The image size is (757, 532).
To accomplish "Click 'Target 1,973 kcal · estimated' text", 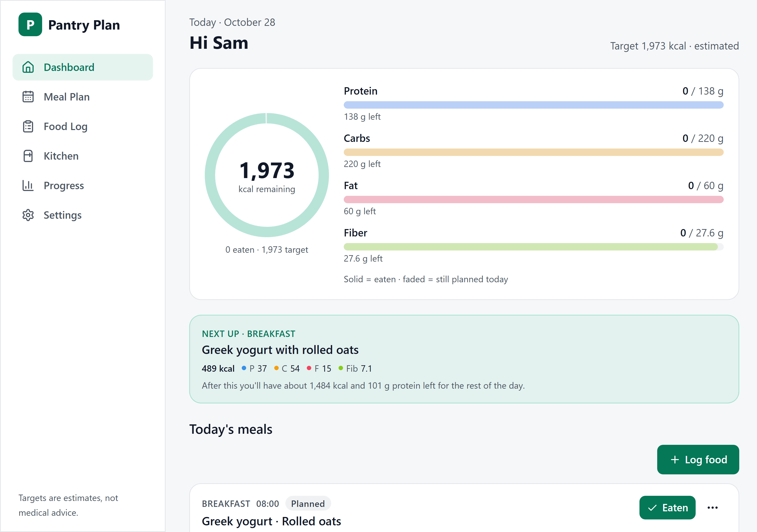I will coord(674,46).
